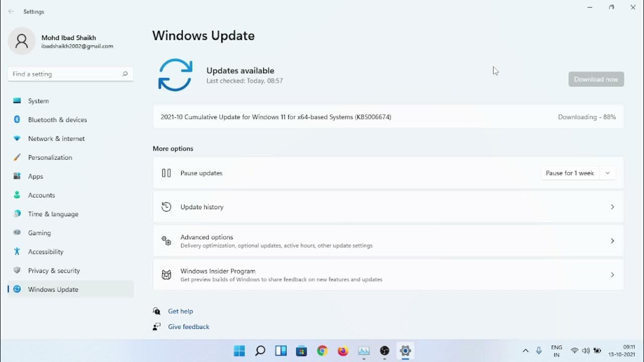Click the Find a setting search box
The image size is (644, 362).
(70, 74)
